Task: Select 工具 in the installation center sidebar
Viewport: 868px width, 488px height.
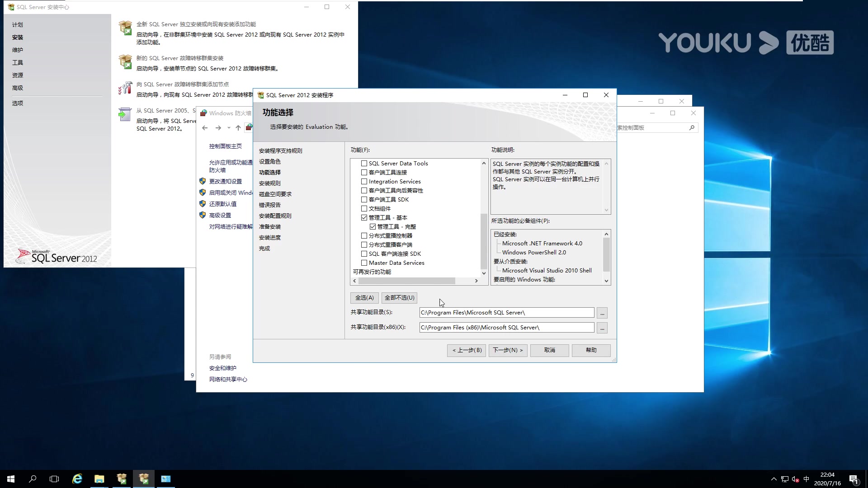Action: tap(18, 63)
